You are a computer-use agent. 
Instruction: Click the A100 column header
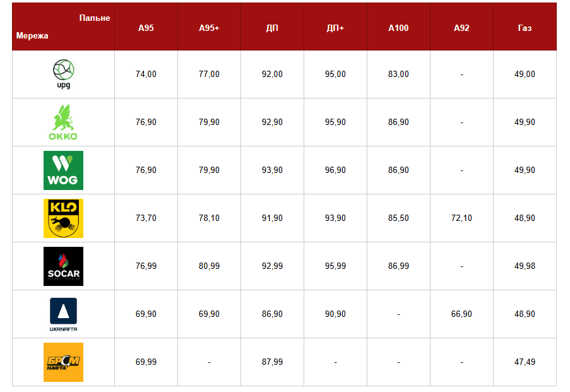tap(398, 28)
